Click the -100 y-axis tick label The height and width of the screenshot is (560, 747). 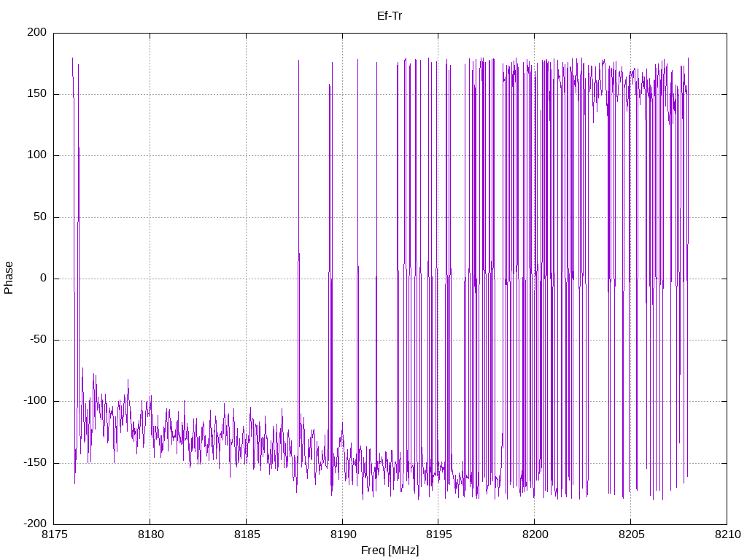35,401
